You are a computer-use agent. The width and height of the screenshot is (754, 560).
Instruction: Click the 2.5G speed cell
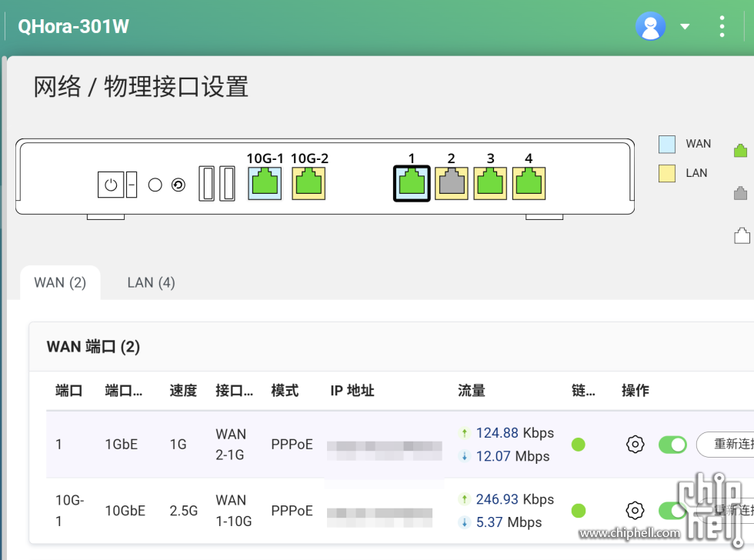(x=183, y=511)
